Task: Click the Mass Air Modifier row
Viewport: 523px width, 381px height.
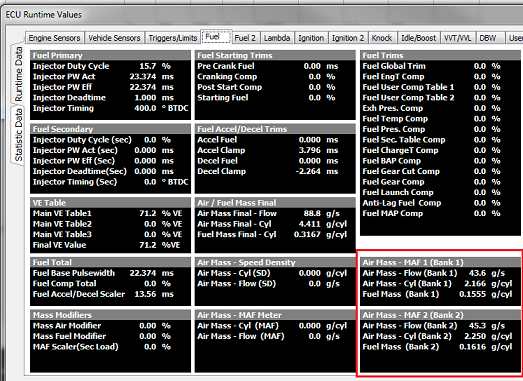Action: [110, 326]
